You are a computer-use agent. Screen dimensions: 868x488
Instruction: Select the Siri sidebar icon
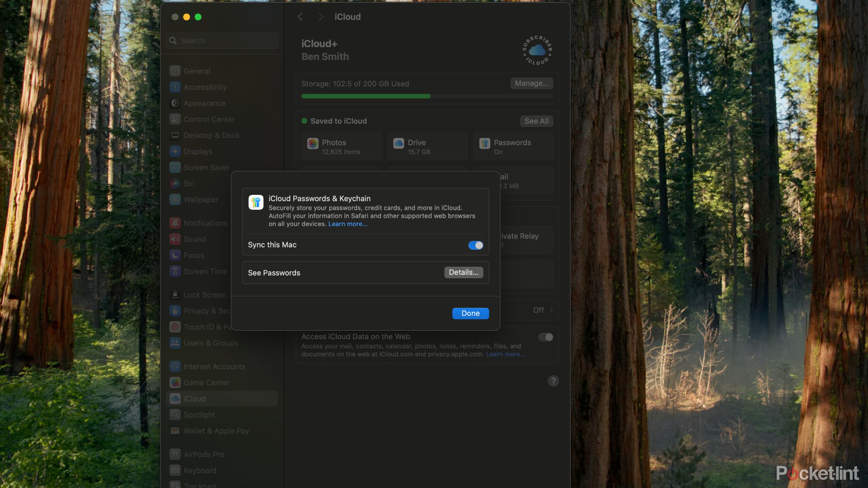[x=175, y=183]
